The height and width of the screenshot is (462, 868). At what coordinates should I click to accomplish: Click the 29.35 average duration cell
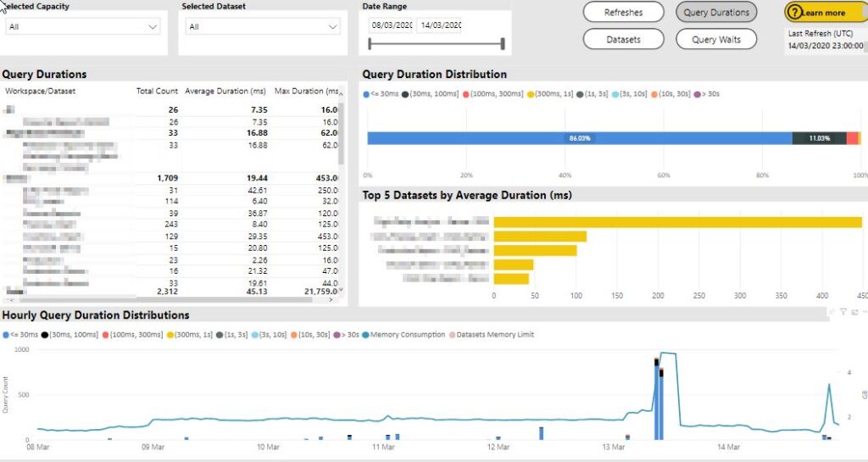click(258, 237)
